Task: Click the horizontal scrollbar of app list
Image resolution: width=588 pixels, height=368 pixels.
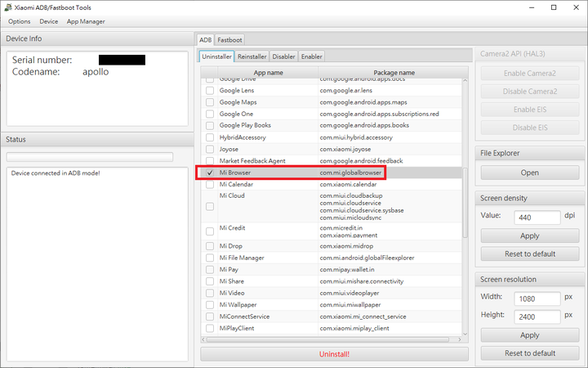Action: (327, 339)
